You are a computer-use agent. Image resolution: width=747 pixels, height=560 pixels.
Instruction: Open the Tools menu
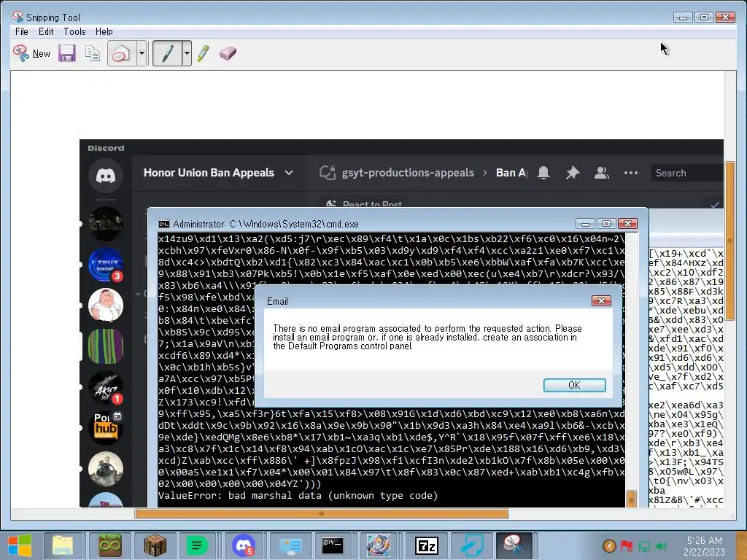(x=75, y=31)
